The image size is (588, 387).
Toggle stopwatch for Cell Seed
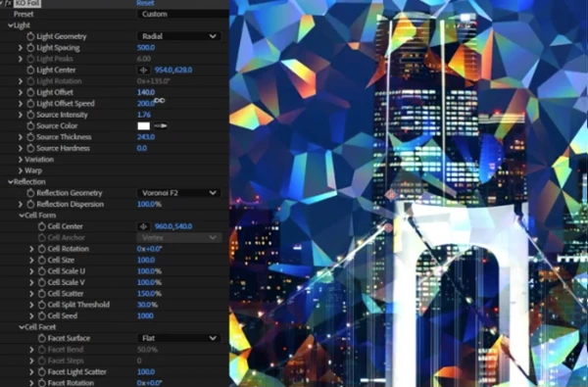coord(41,316)
